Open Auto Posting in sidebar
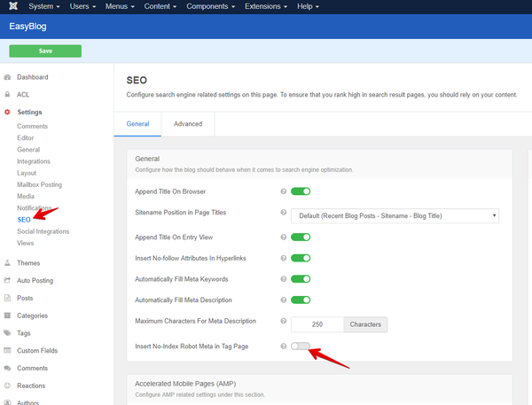Viewport: 532px width, 405px height. [x=35, y=281]
